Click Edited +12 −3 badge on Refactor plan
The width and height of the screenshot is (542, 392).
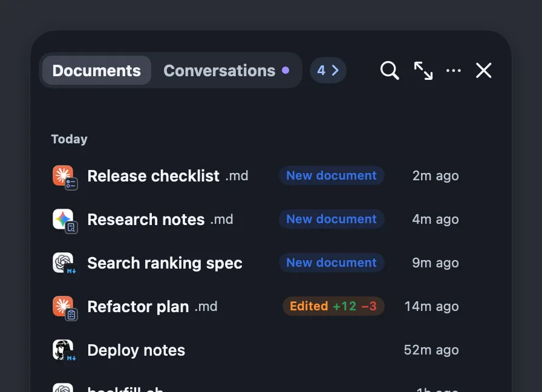point(333,306)
